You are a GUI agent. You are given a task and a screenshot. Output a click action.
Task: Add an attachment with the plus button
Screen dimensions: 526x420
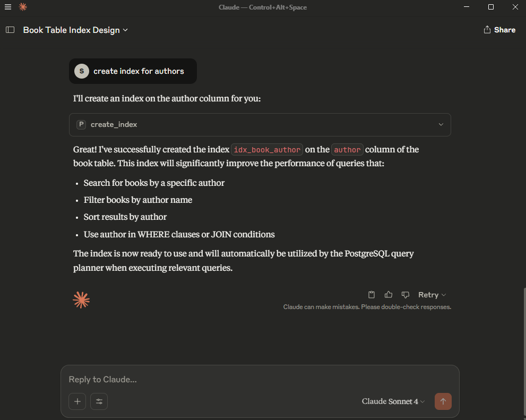pyautogui.click(x=77, y=401)
